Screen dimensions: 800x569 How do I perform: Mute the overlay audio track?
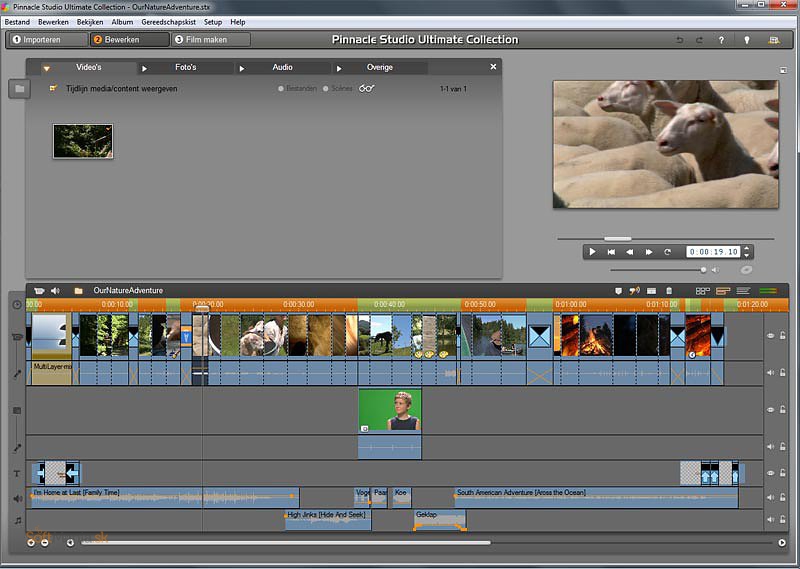point(770,447)
